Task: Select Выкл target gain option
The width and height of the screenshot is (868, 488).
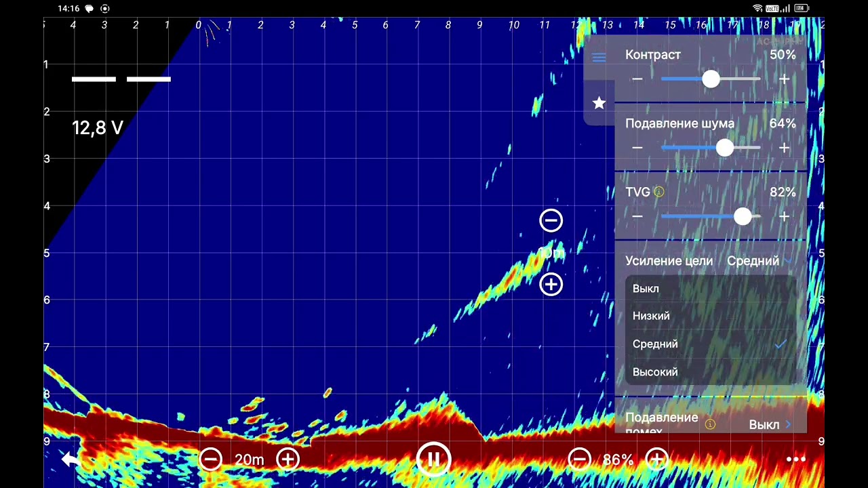Action: coord(711,289)
